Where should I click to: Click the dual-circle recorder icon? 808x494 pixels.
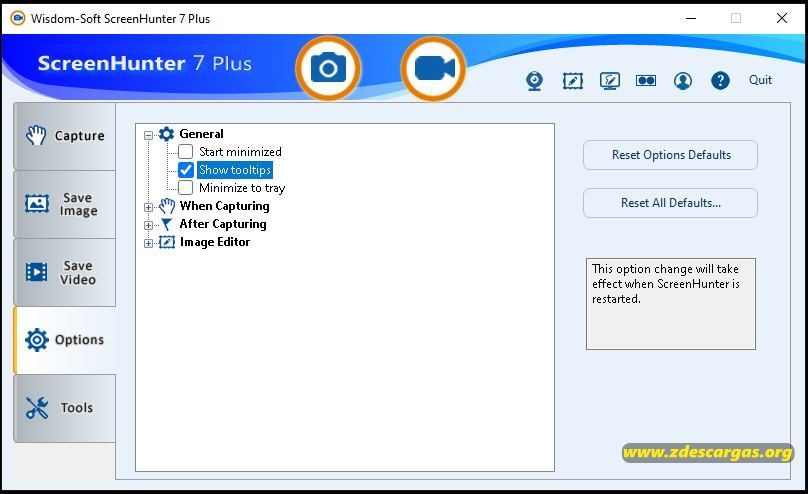tap(646, 81)
